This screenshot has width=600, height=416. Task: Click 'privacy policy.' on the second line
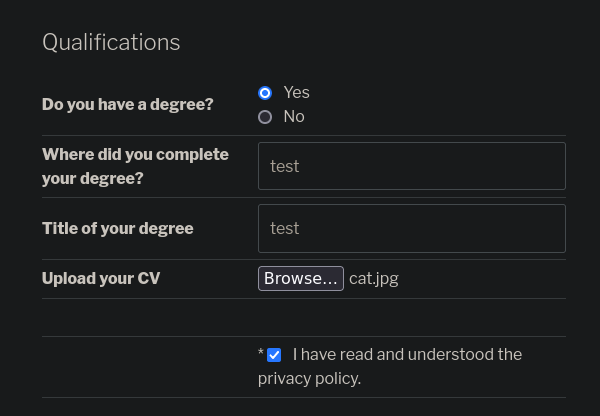click(x=309, y=379)
